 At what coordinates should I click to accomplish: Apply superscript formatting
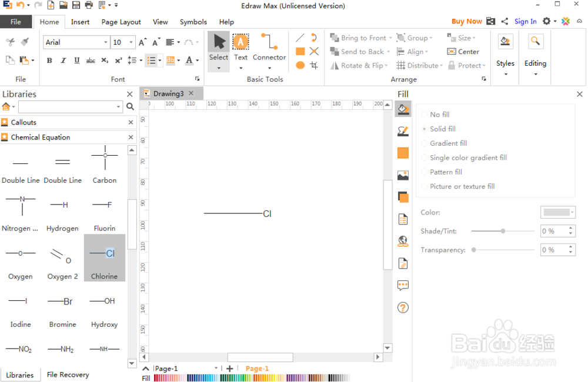click(119, 61)
